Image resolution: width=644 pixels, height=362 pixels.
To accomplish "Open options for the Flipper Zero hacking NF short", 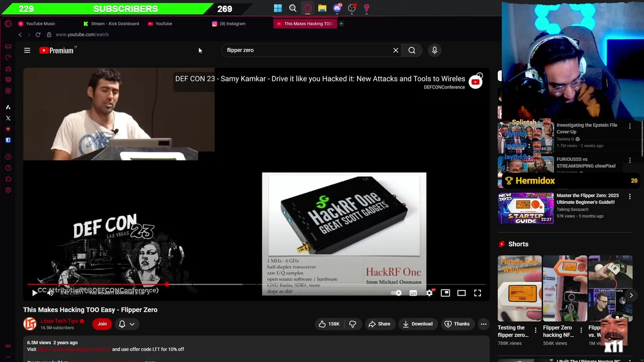I will (x=581, y=331).
